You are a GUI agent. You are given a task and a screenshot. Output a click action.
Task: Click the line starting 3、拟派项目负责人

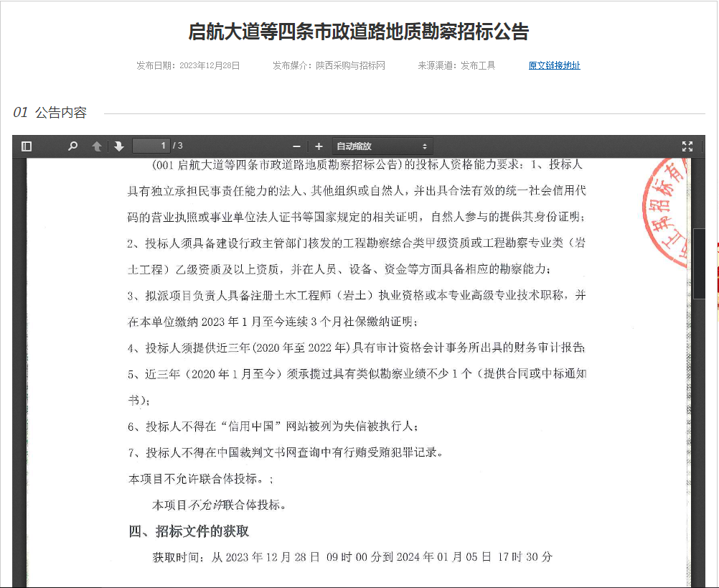click(357, 295)
